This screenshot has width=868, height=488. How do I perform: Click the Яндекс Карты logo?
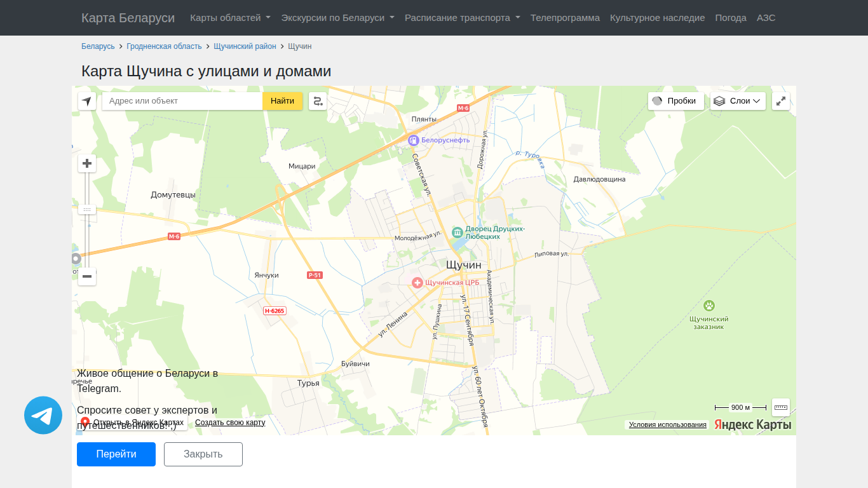tap(753, 424)
